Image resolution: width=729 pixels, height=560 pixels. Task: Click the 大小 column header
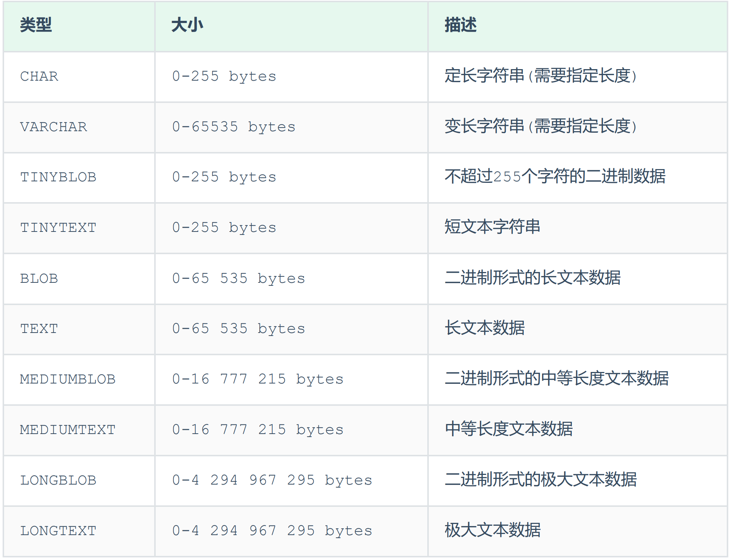(187, 25)
